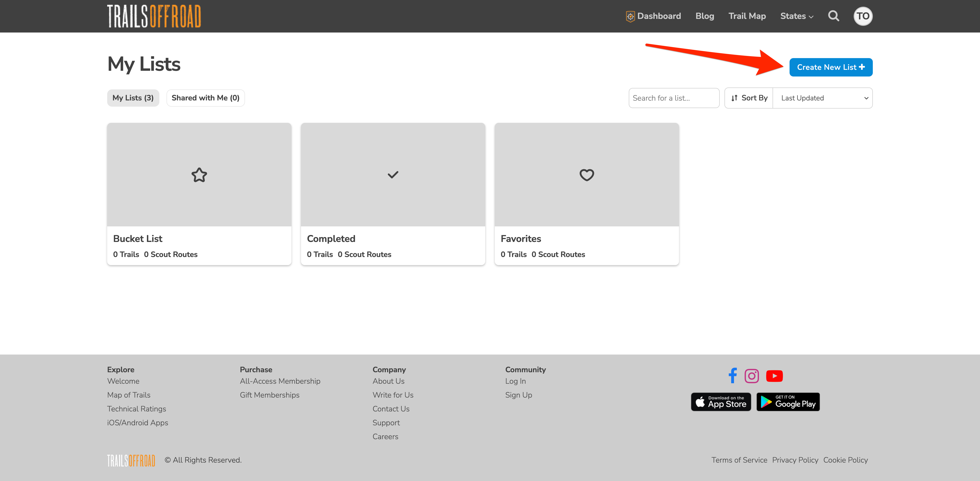
Task: Click the star icon on Bucket List
Action: coord(199,175)
